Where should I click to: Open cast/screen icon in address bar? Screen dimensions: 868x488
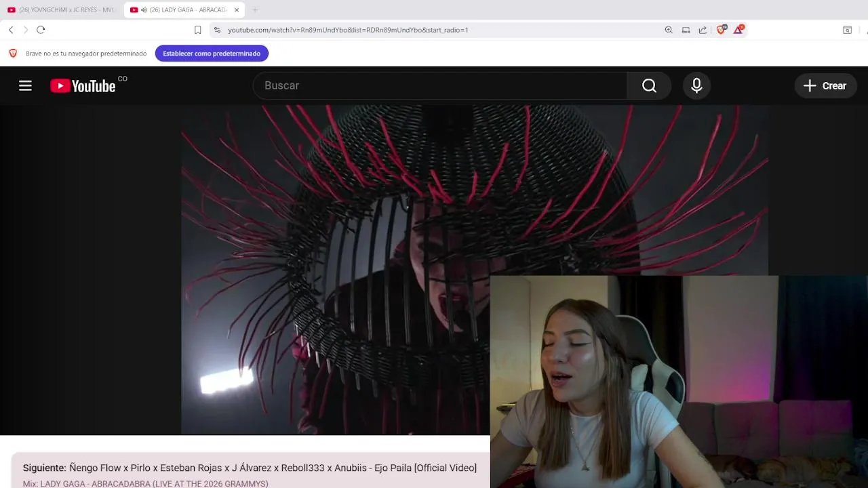(686, 30)
